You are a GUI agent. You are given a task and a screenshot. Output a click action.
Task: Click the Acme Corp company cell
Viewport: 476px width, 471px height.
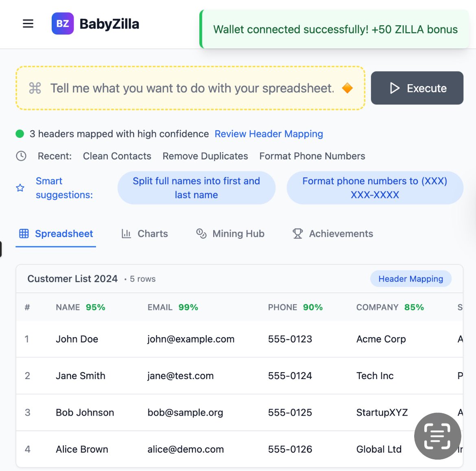coord(381,339)
